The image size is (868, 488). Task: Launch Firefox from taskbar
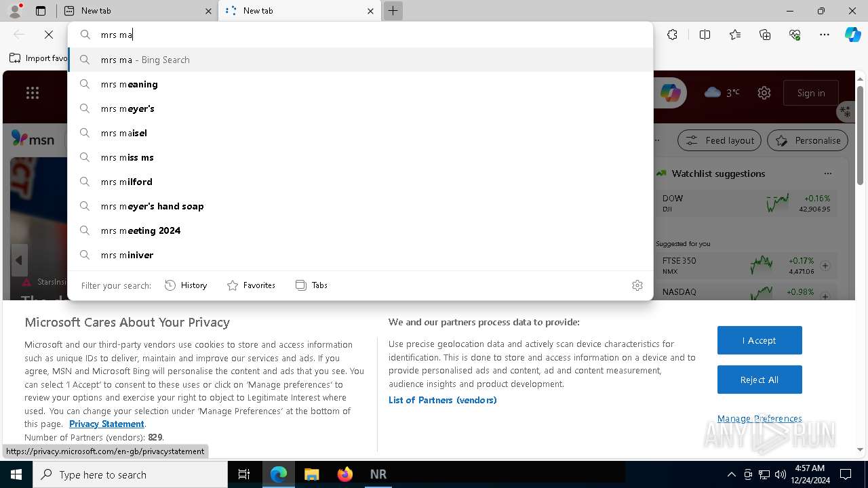[345, 474]
